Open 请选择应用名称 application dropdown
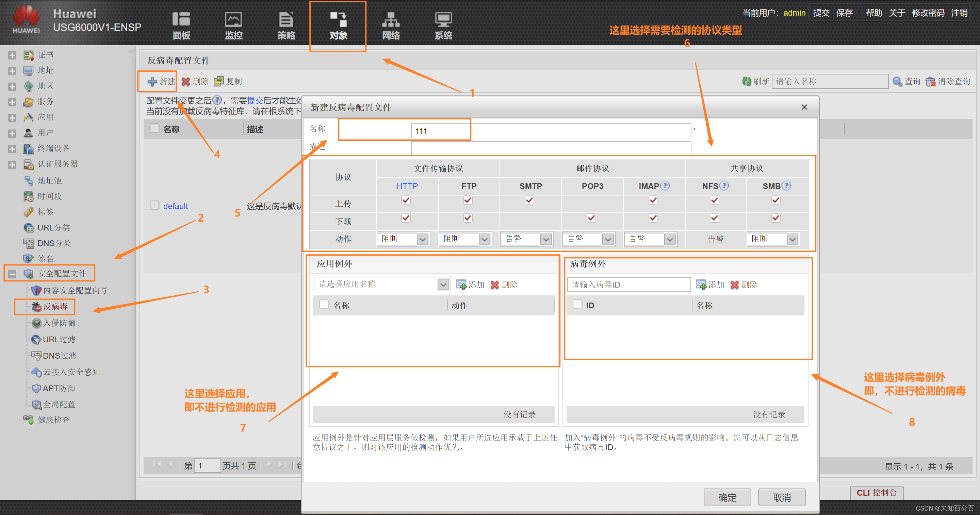 click(443, 285)
